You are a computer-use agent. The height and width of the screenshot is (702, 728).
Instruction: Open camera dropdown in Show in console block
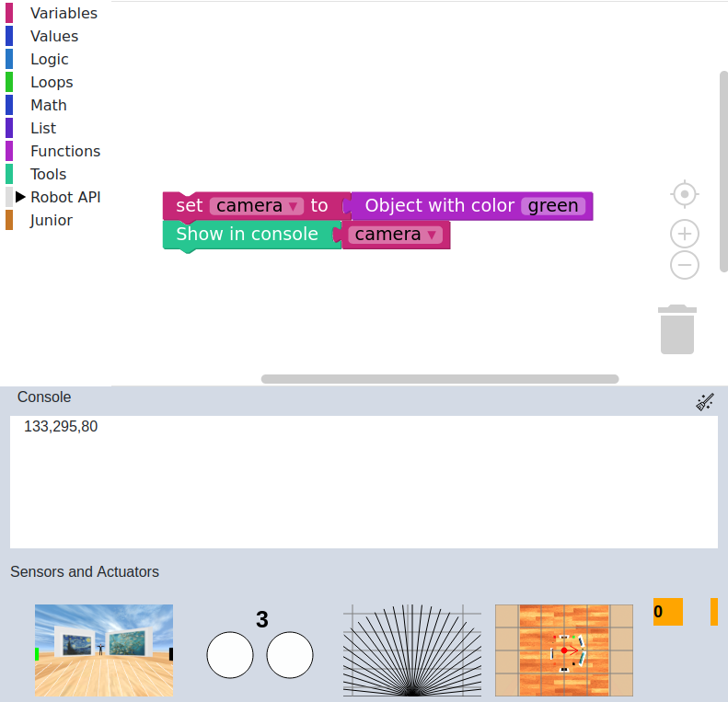(395, 235)
